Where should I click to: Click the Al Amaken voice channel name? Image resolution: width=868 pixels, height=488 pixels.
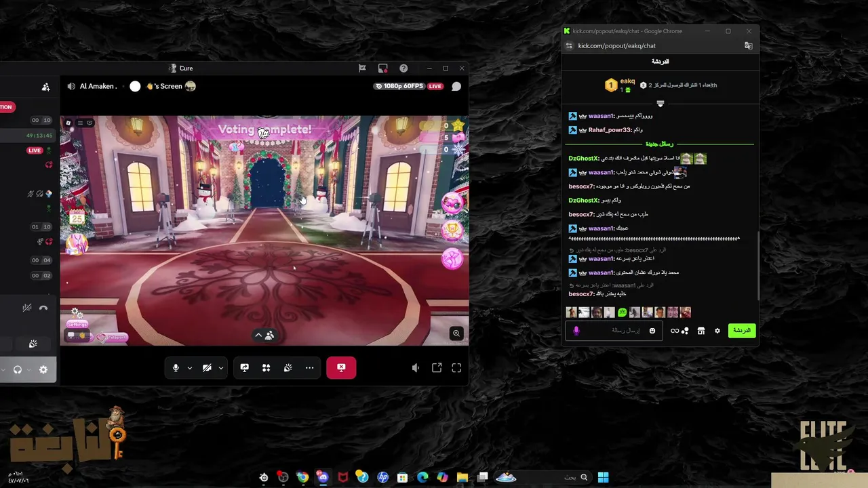98,86
